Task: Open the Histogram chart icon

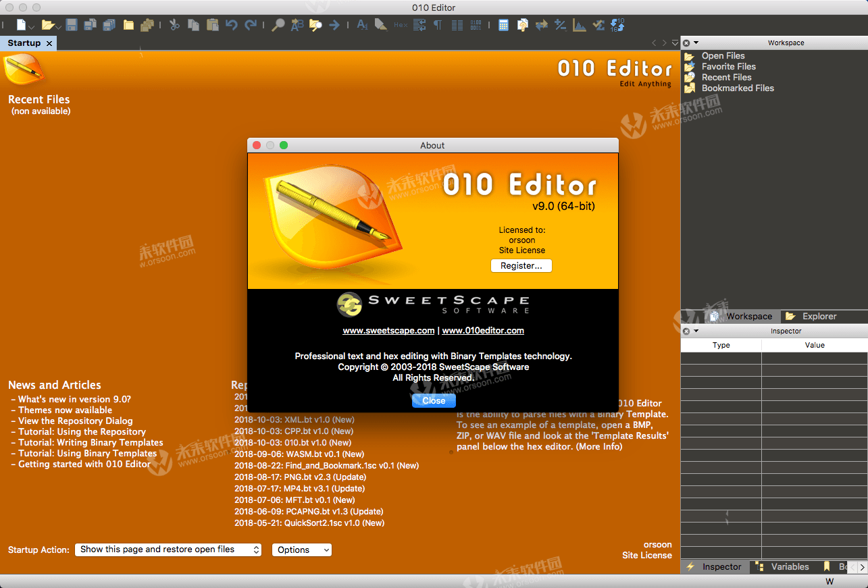Action: pos(580,25)
